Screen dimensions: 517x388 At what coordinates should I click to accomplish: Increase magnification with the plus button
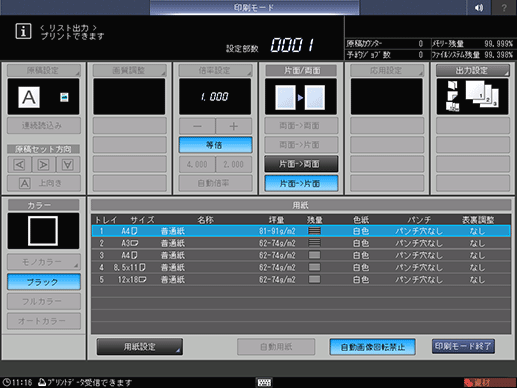tap(234, 126)
